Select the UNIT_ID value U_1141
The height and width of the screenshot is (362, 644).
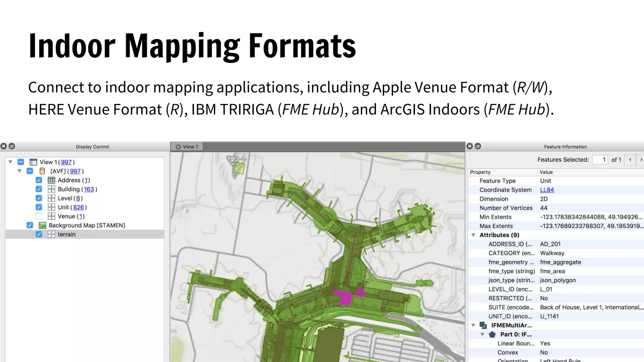[x=549, y=316]
